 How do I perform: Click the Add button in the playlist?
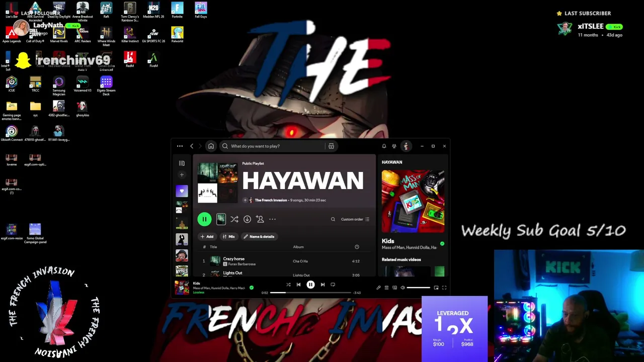(207, 236)
